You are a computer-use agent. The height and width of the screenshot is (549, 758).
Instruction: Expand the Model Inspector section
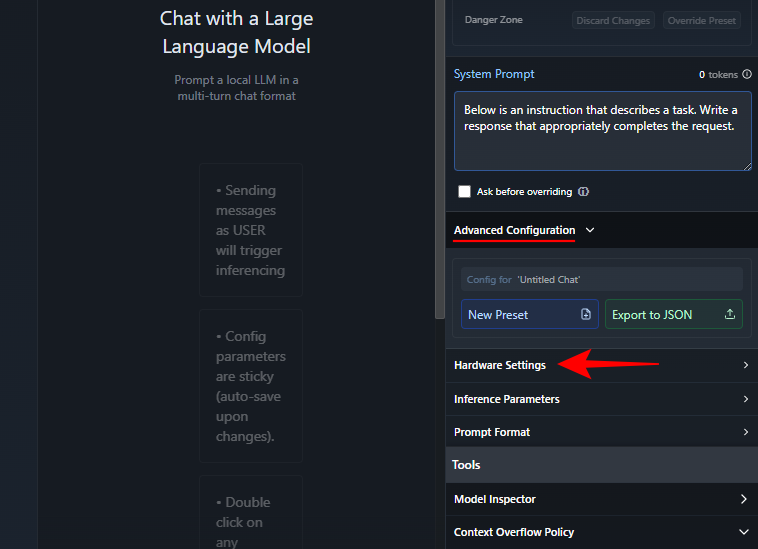601,499
